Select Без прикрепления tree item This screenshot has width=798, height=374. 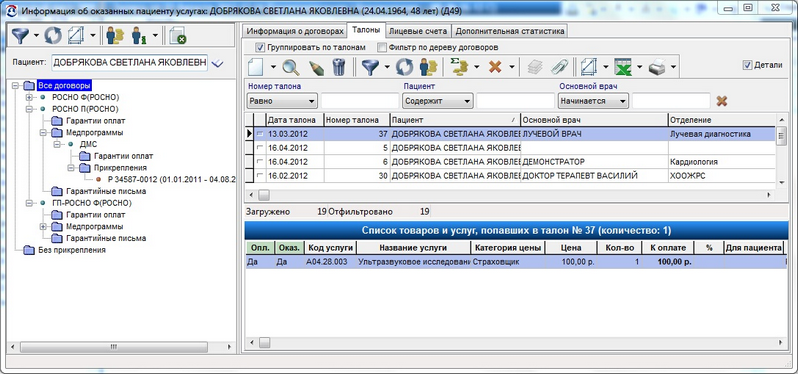click(72, 250)
